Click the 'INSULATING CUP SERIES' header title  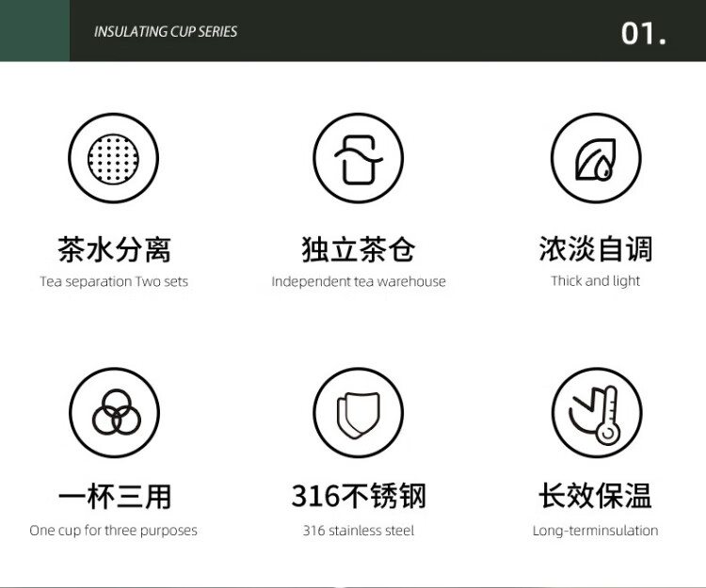[x=166, y=31]
